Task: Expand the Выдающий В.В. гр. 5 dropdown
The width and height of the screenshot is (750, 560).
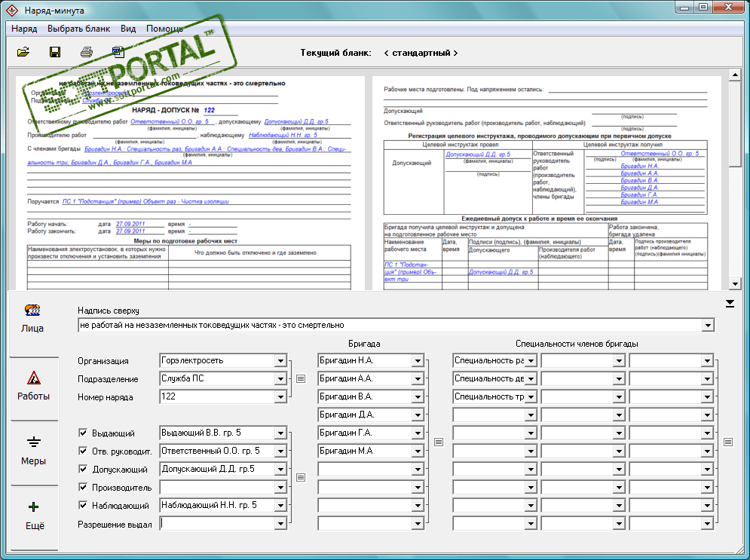Action: [x=280, y=433]
